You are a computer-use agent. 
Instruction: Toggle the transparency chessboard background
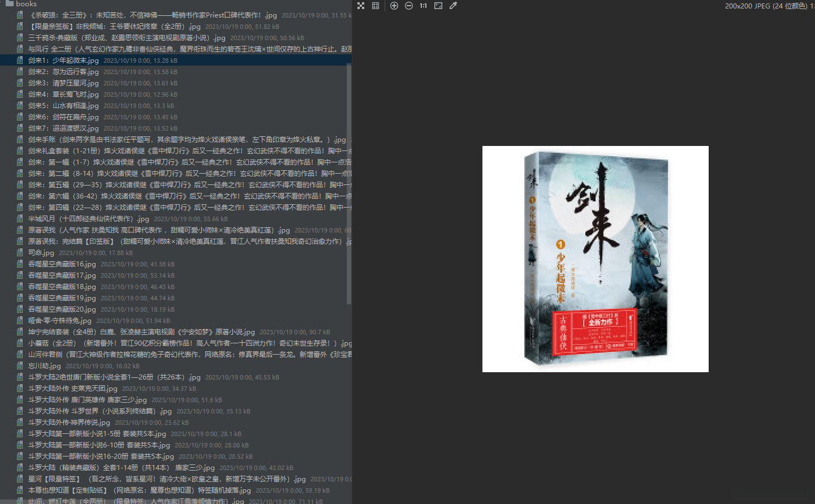click(x=361, y=6)
